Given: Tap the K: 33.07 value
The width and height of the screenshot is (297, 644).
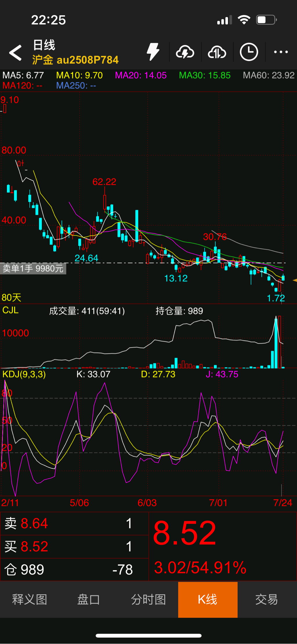Looking at the screenshot, I should coord(93,374).
